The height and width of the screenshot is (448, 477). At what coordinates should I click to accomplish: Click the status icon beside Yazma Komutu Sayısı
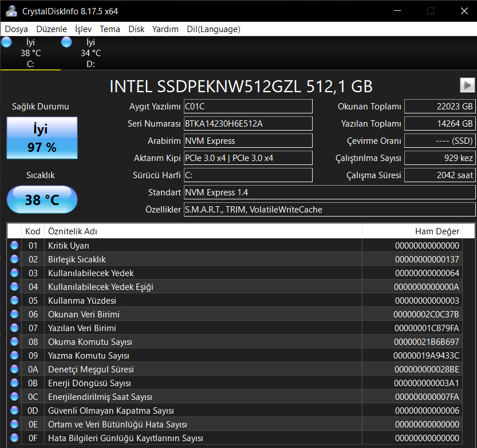(14, 356)
